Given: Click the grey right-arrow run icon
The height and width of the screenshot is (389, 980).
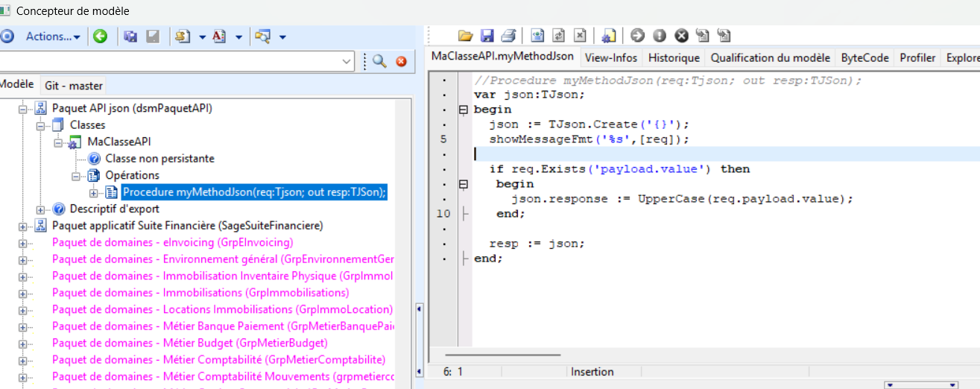Looking at the screenshot, I should (637, 36).
